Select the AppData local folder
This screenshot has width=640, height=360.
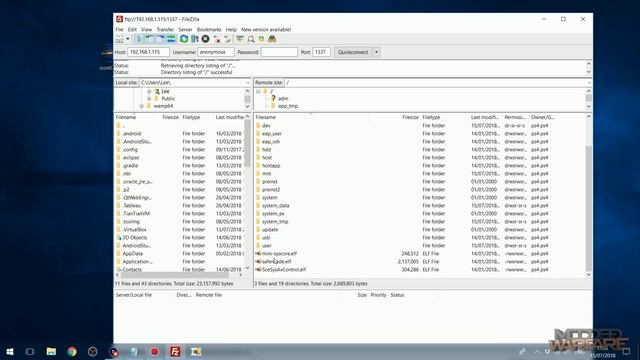tap(132, 253)
